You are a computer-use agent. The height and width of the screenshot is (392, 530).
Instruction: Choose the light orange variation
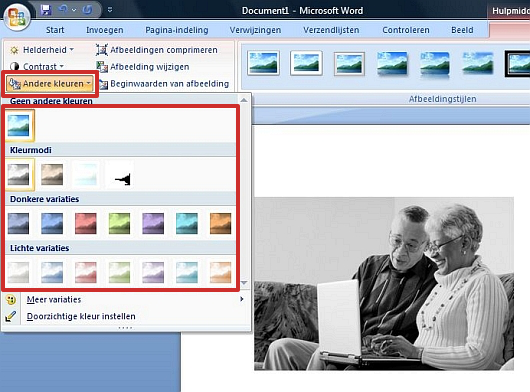pos(220,272)
